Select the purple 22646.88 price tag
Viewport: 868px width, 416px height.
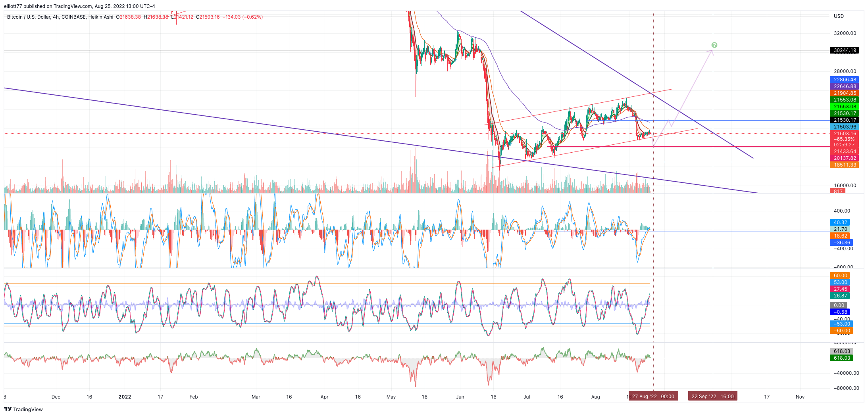(844, 86)
